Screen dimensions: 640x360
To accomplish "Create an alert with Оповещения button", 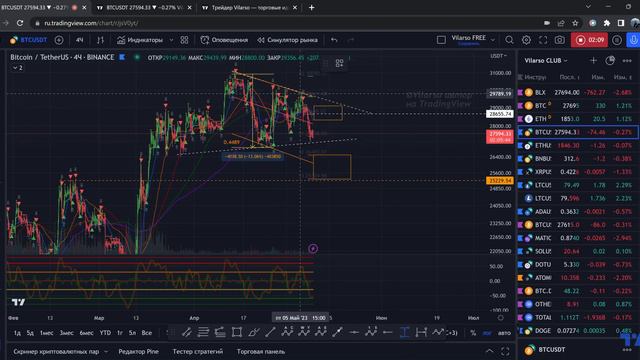I will 224,40.
